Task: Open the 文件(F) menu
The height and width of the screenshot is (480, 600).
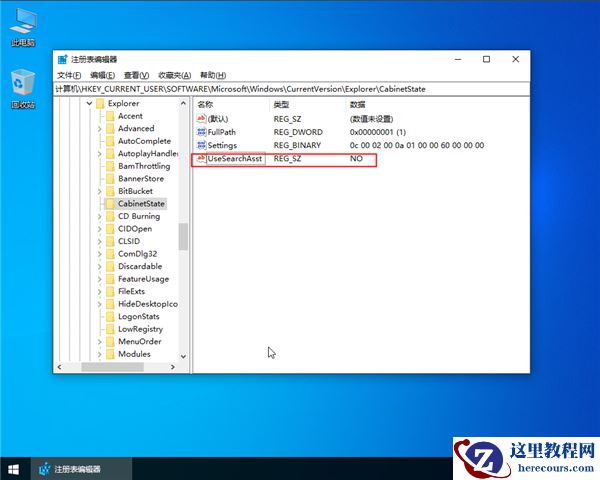Action: 69,75
